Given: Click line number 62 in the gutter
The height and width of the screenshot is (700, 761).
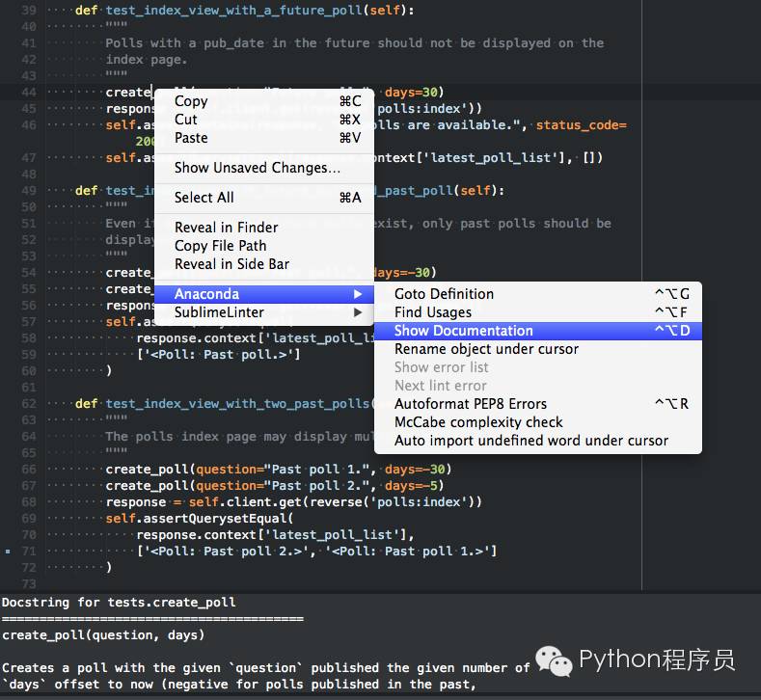Looking at the screenshot, I should [29, 404].
